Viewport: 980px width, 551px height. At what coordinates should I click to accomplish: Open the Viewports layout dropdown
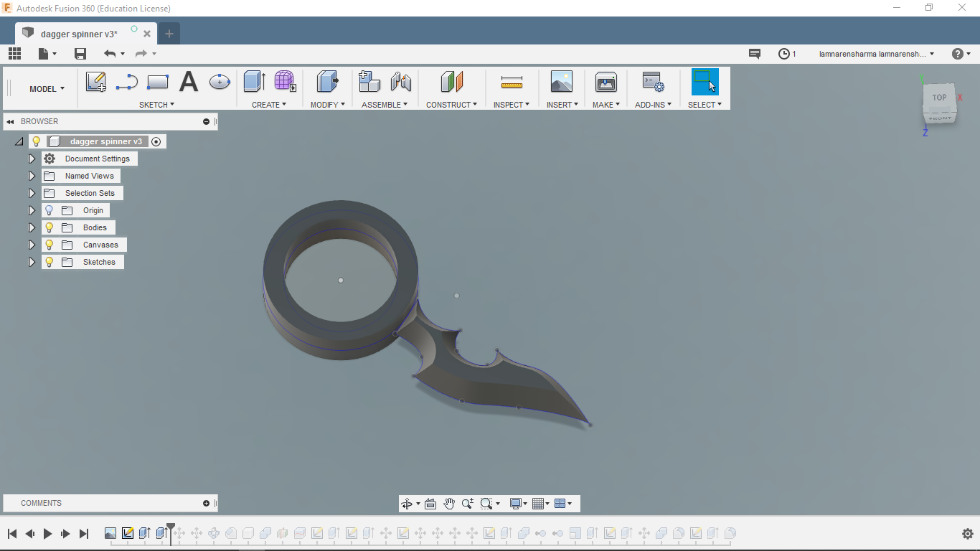pos(563,504)
